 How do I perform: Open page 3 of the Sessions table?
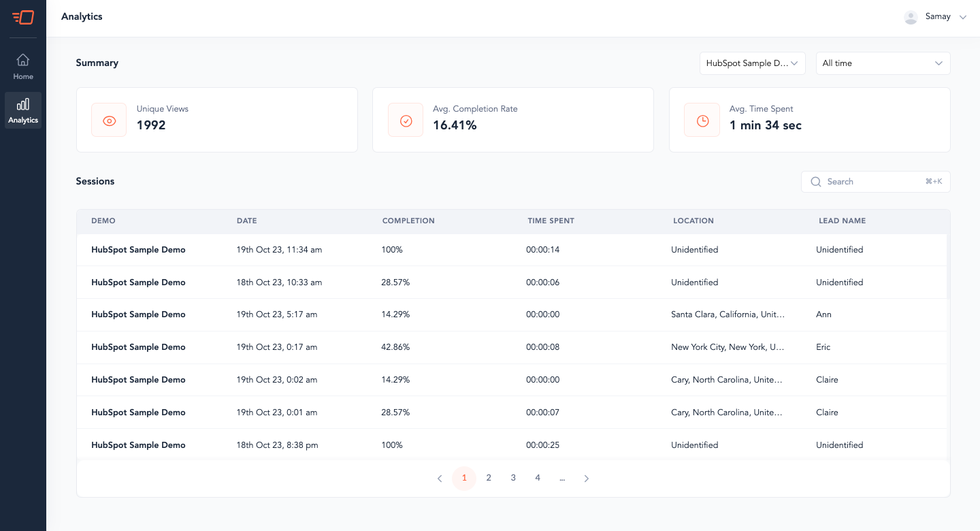(513, 478)
